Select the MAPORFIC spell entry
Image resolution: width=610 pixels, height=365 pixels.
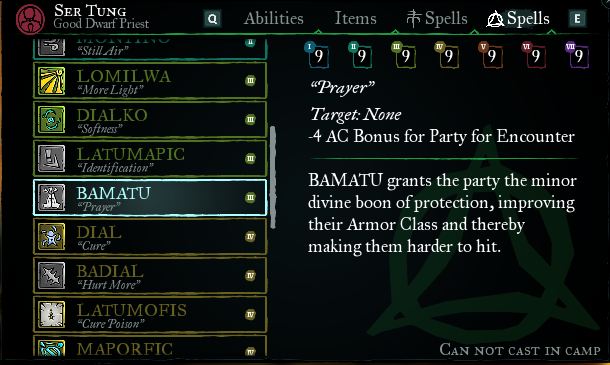[x=150, y=346]
